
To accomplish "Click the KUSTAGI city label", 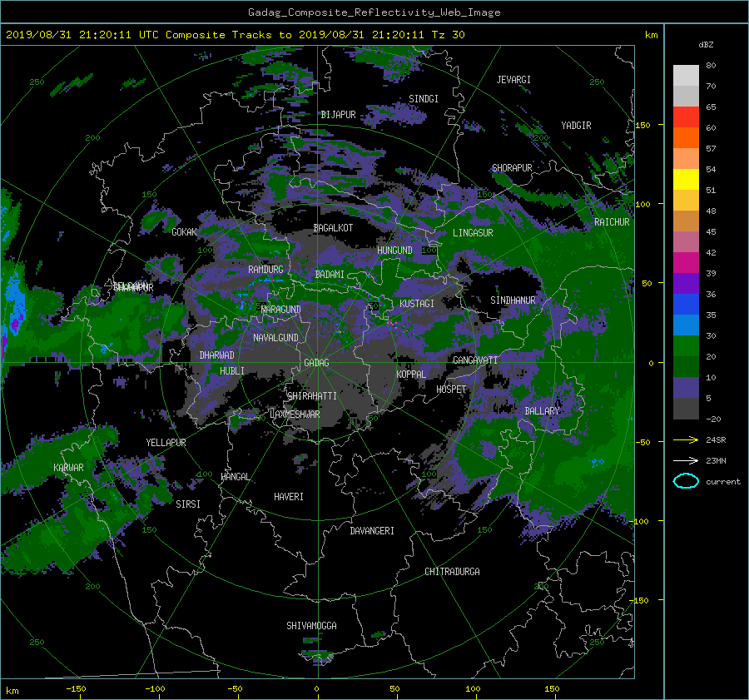I will (x=417, y=304).
